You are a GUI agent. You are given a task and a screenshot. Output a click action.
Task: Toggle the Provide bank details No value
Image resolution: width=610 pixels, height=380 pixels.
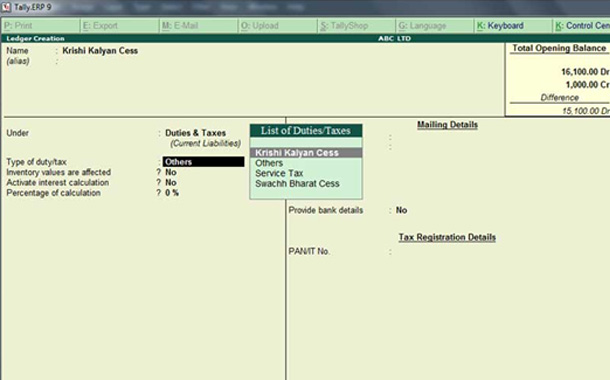point(401,210)
